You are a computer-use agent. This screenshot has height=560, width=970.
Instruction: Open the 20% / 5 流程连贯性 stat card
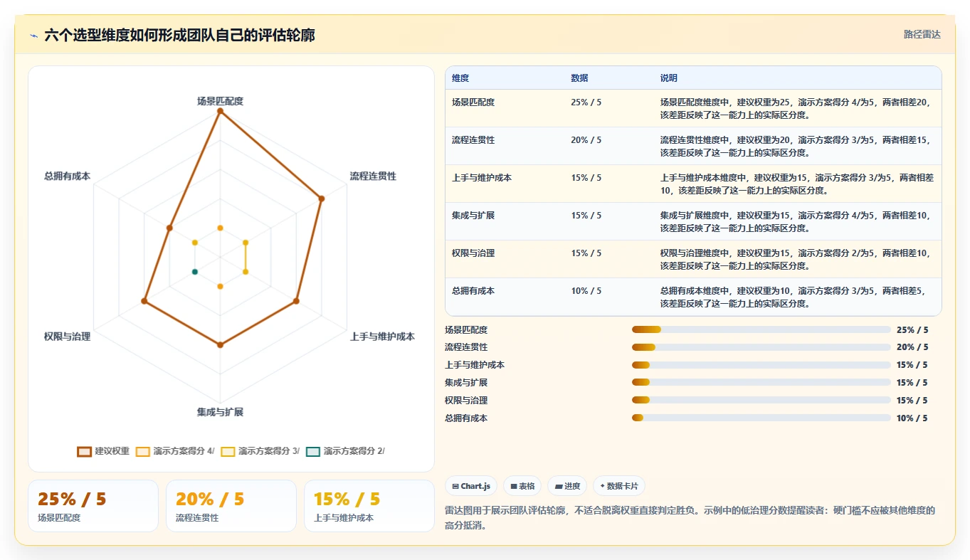coord(231,506)
